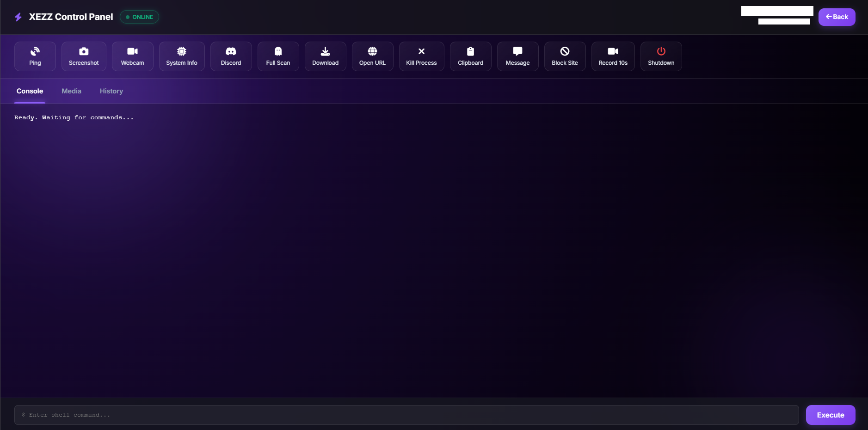868x430 pixels.
Task: Trigger the Shutdown command
Action: 660,56
